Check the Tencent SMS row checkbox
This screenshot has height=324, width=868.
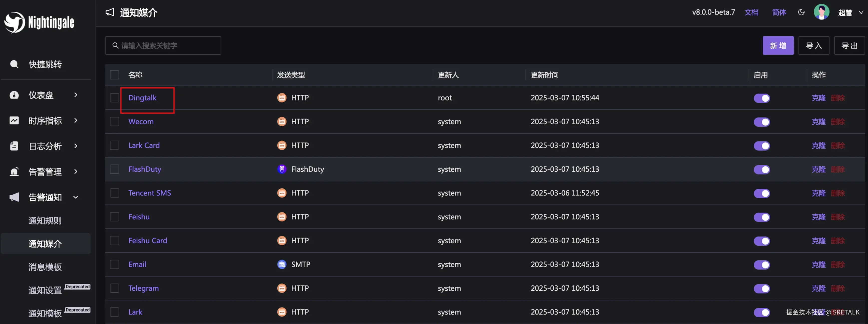pos(115,193)
